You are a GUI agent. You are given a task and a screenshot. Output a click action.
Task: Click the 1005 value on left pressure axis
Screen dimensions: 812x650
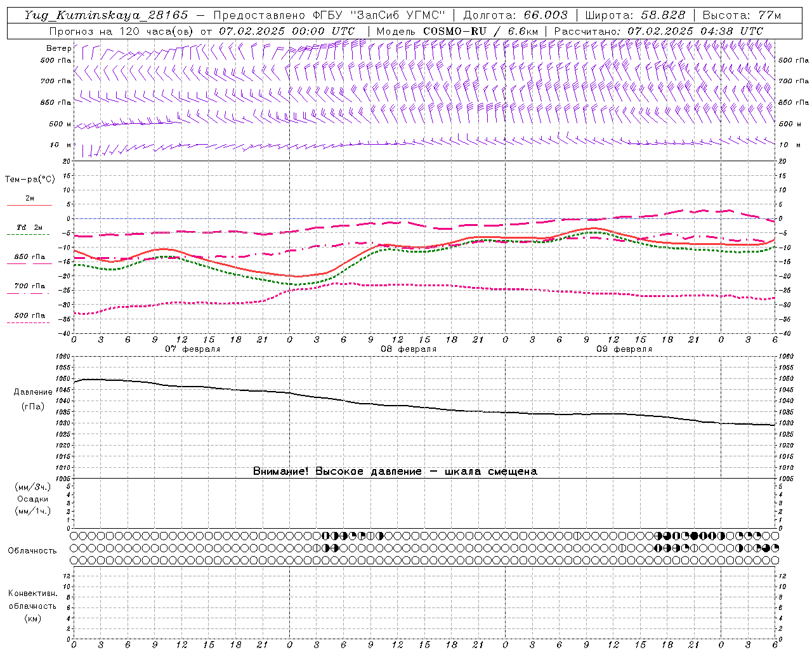tap(63, 479)
